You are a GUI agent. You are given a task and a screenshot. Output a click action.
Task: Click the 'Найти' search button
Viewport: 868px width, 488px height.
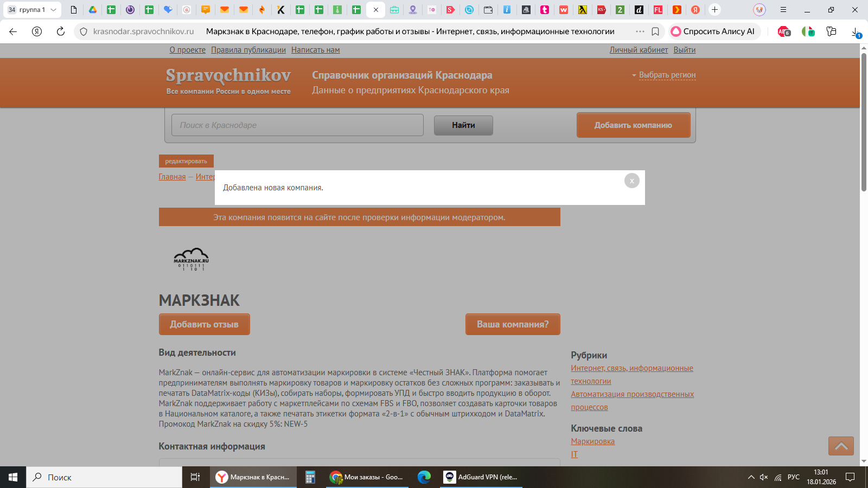click(463, 125)
